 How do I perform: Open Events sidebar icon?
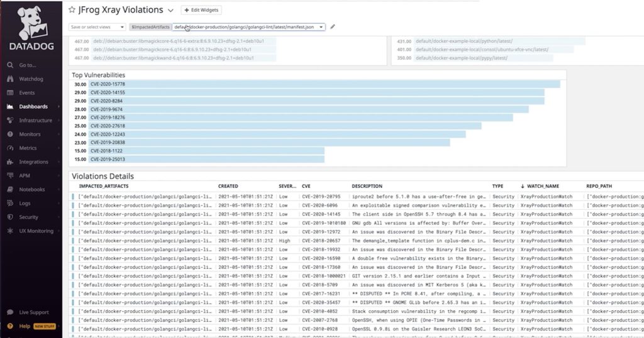click(x=10, y=93)
